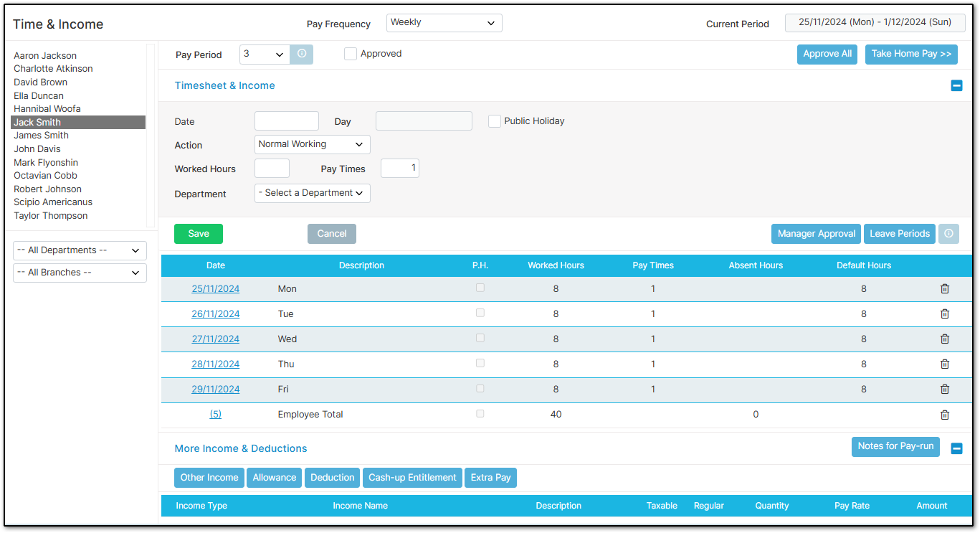Open the Pay Frequency dropdown
980x533 pixels.
[444, 23]
